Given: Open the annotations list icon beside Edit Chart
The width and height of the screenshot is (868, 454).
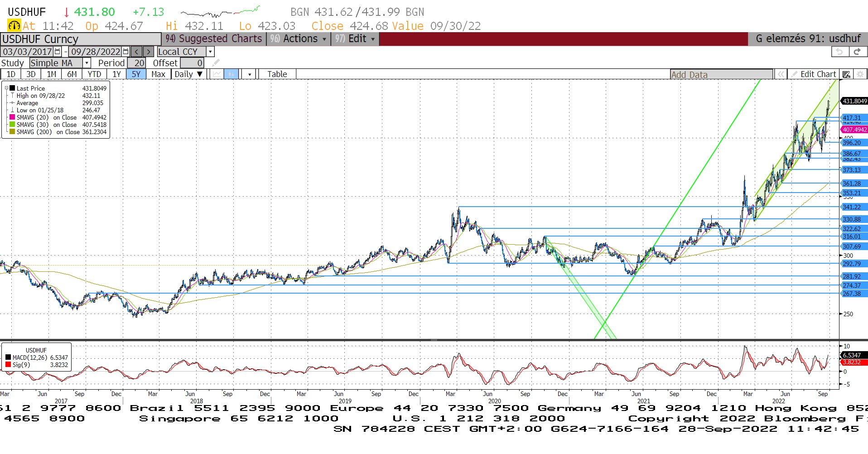Looking at the screenshot, I should [x=846, y=74].
